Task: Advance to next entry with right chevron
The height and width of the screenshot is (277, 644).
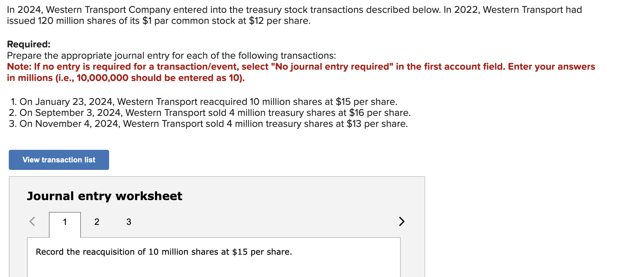Action: point(402,221)
